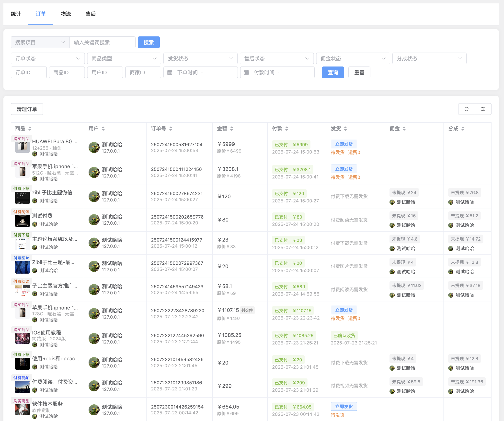Sort by the 商品 column arrows
The width and height of the screenshot is (504, 421).
pyautogui.click(x=30, y=129)
